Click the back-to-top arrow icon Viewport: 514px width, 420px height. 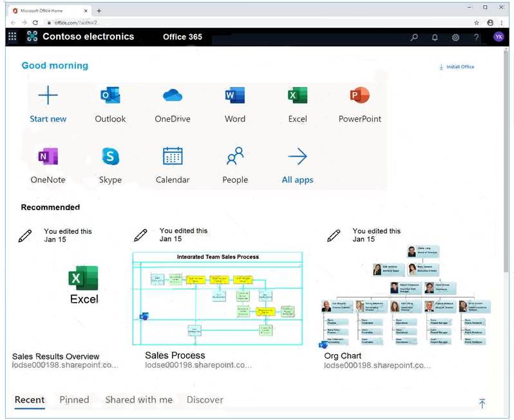point(482,403)
